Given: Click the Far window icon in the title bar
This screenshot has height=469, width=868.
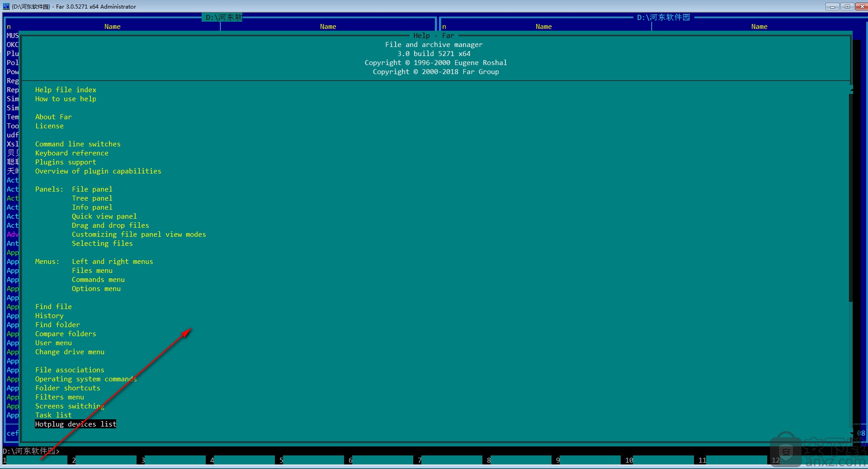Looking at the screenshot, I should click(x=6, y=6).
